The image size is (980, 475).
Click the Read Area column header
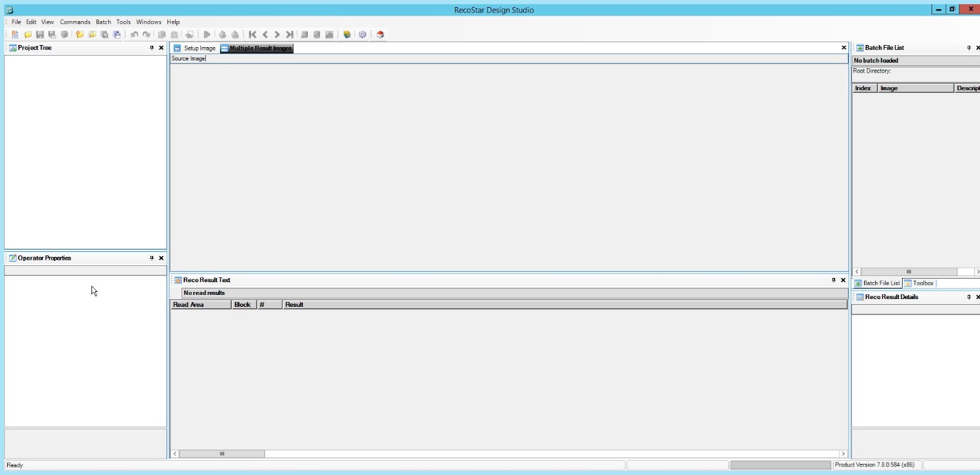click(200, 305)
